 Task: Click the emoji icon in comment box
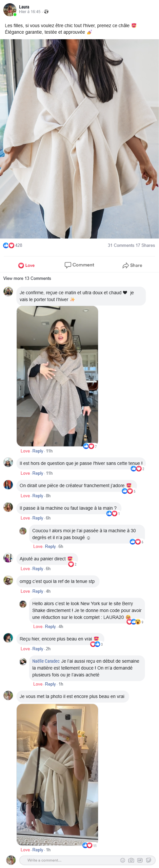coord(123,860)
